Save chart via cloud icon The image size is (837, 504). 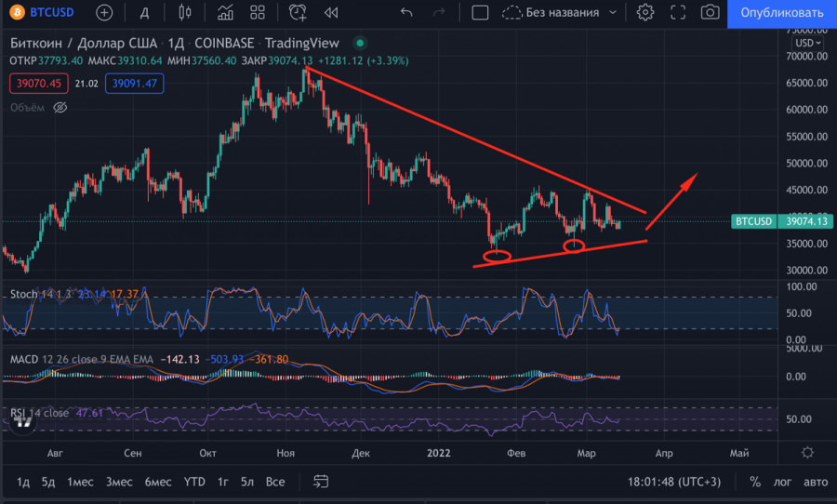(x=511, y=12)
